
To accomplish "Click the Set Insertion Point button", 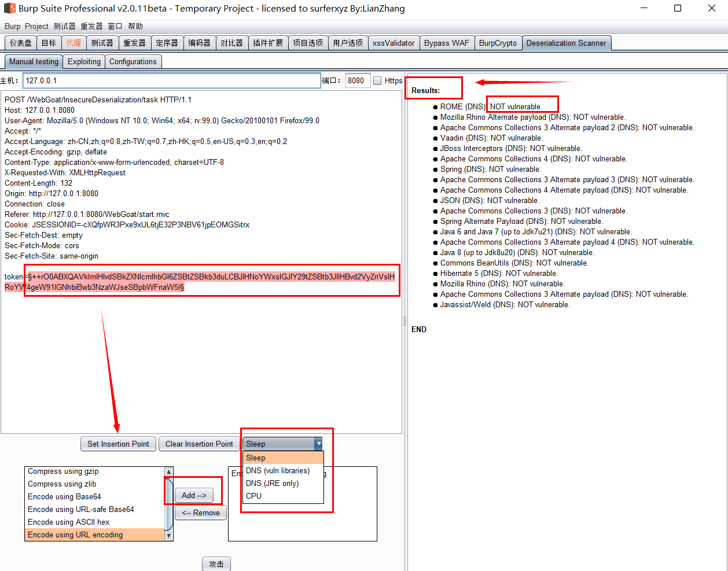I will [x=118, y=444].
